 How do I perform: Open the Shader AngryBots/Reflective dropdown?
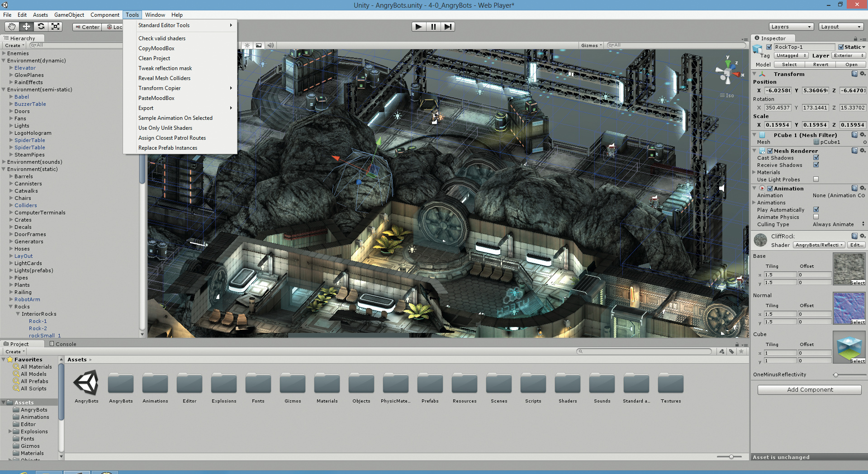pos(819,245)
